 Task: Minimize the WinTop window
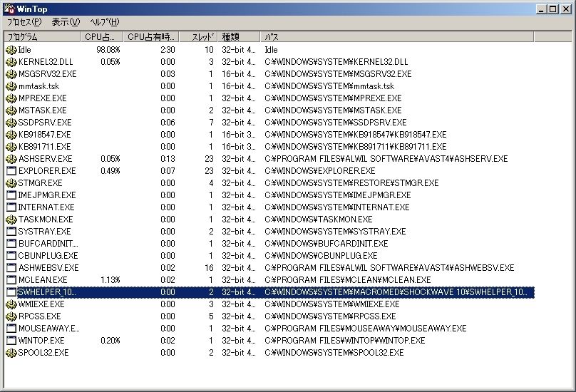coord(541,9)
